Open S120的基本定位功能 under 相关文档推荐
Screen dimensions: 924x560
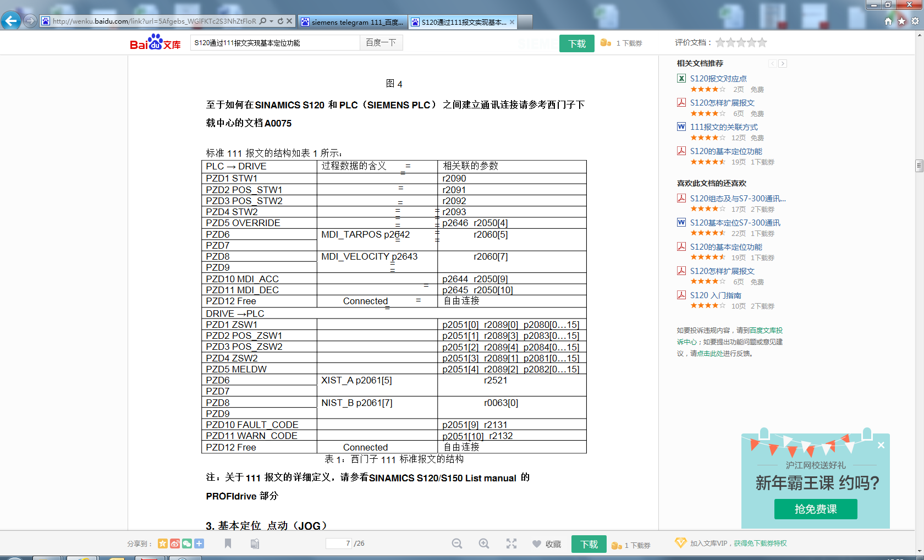(x=726, y=151)
